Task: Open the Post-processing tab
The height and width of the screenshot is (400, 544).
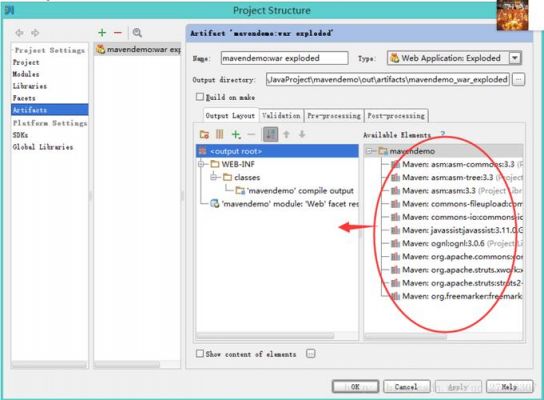Action: [x=396, y=116]
